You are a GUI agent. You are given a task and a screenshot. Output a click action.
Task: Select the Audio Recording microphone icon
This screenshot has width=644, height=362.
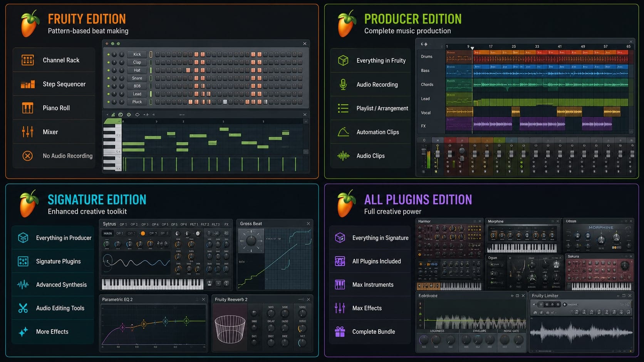point(343,84)
